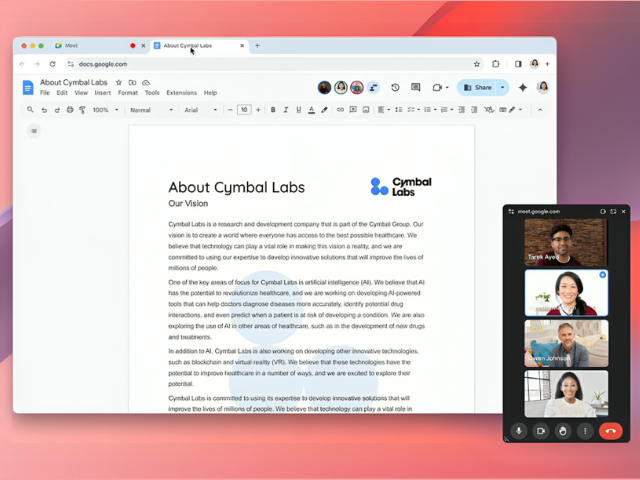Screen dimensions: 640x480
Task: Click the search menus magnifier icon
Action: [30, 109]
